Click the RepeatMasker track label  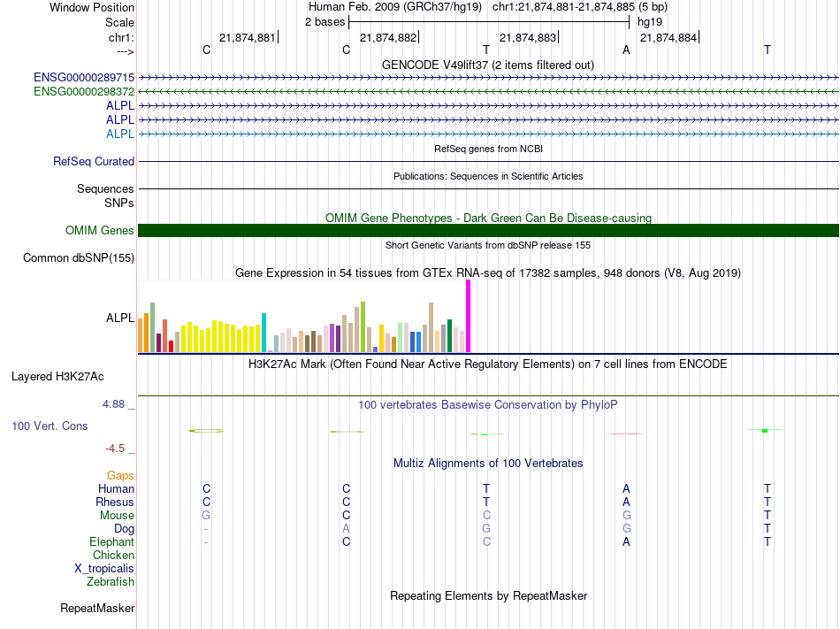(x=97, y=608)
